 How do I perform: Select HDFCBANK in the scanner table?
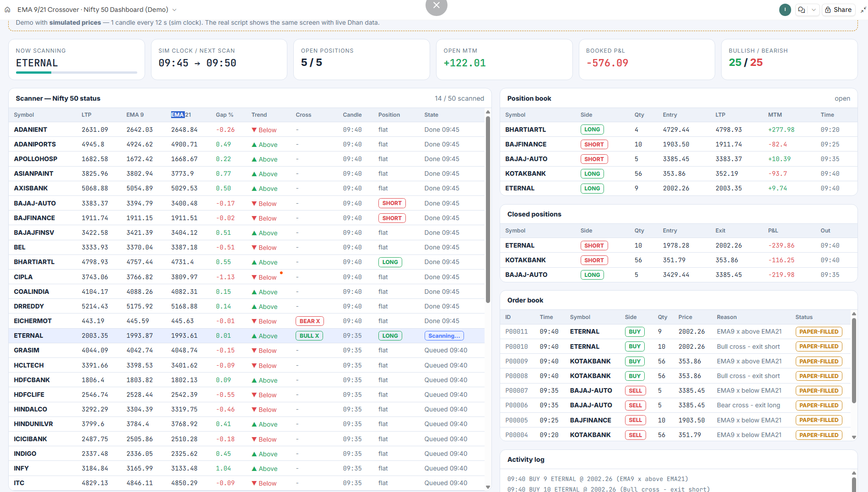pos(32,380)
